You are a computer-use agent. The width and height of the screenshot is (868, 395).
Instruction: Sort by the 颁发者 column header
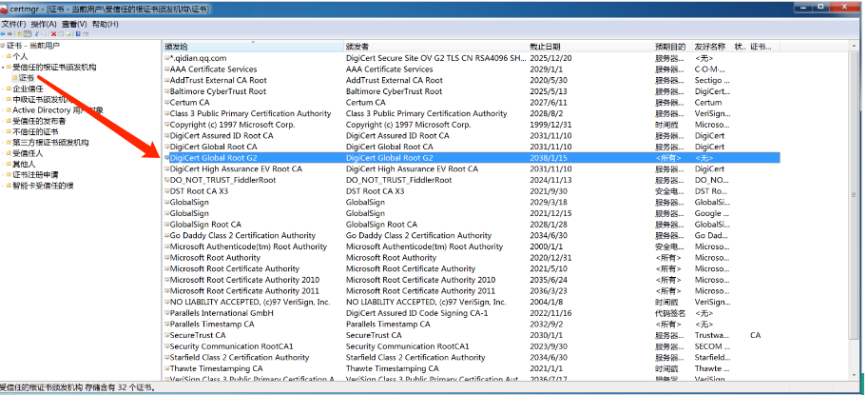[435, 47]
